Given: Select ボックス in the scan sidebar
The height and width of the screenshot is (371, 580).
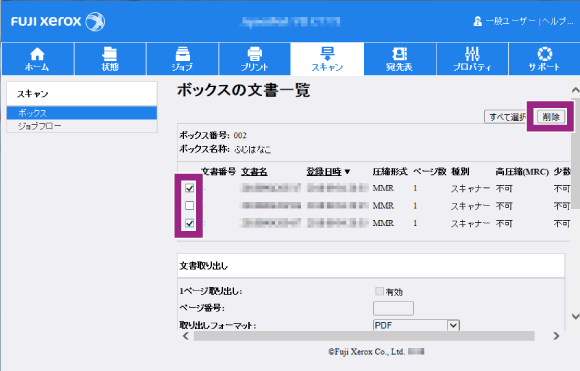Looking at the screenshot, I should click(x=82, y=113).
